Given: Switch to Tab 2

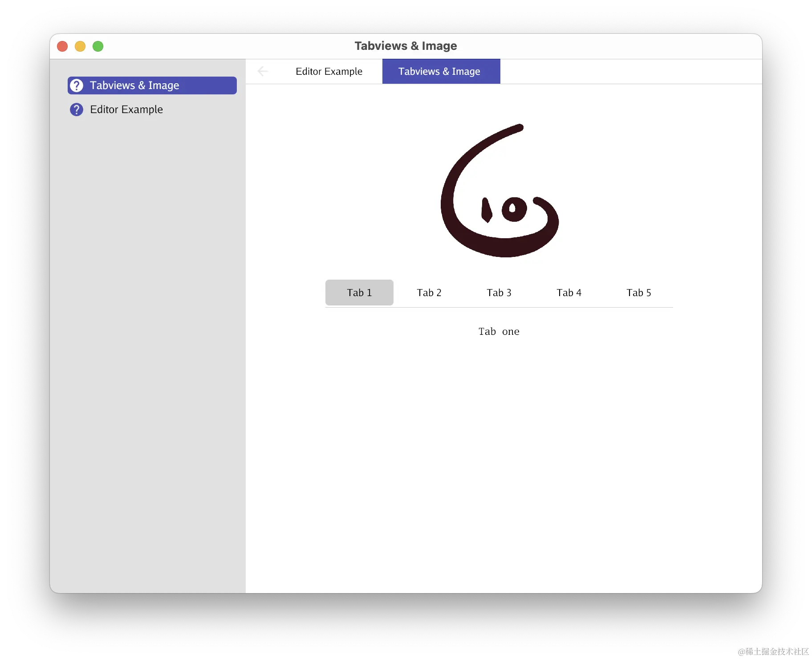Looking at the screenshot, I should pyautogui.click(x=429, y=293).
